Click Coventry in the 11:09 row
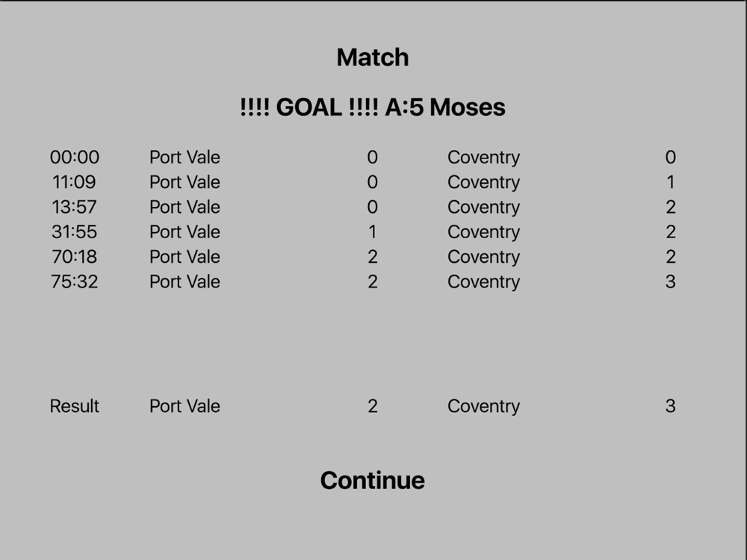 pos(483,182)
